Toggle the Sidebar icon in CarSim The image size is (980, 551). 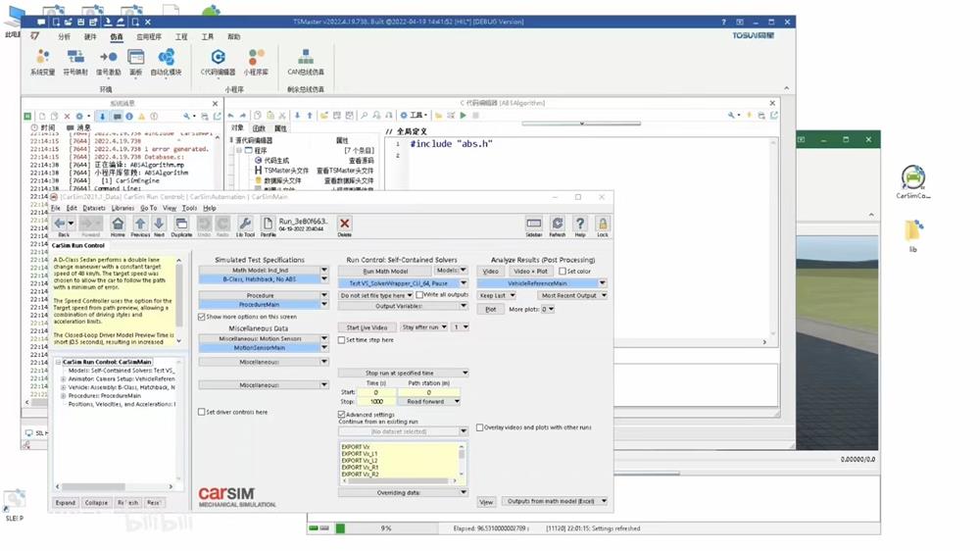[533, 225]
